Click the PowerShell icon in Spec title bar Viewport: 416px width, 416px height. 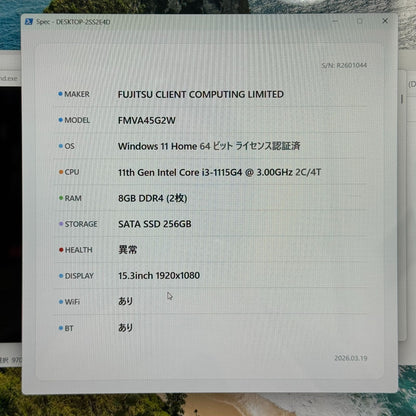point(29,22)
